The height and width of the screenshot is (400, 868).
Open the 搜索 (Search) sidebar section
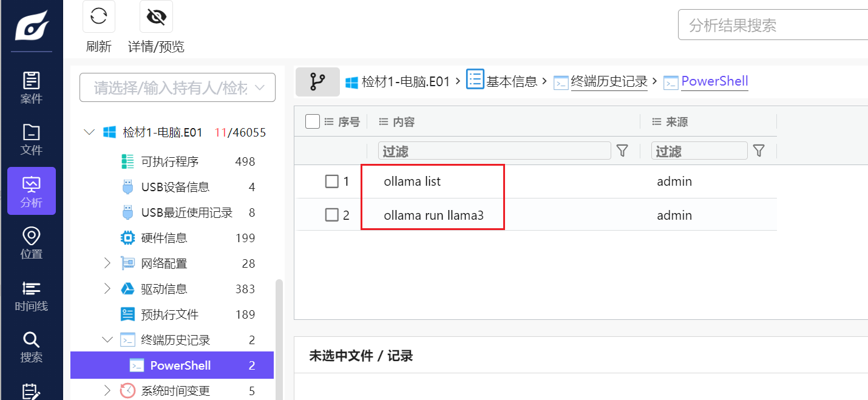click(x=31, y=347)
